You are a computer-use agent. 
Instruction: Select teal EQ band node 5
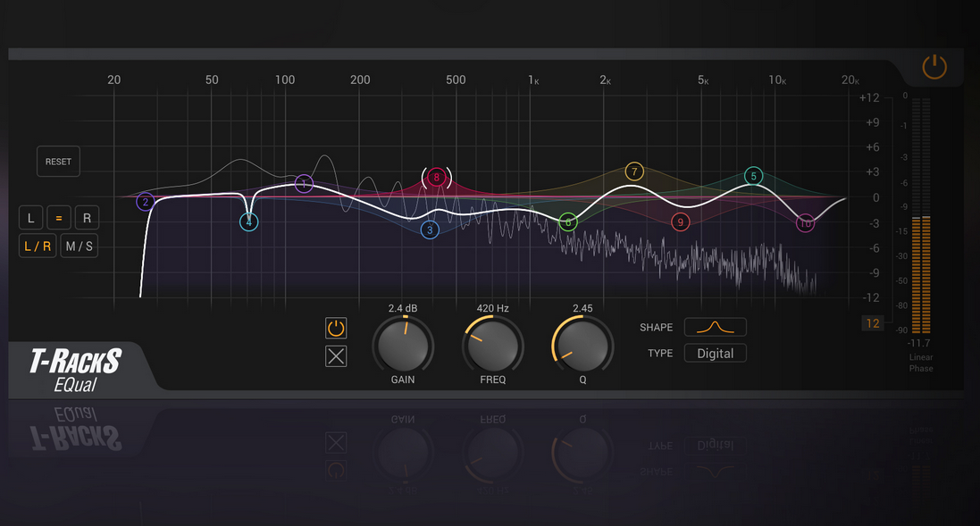pyautogui.click(x=753, y=176)
